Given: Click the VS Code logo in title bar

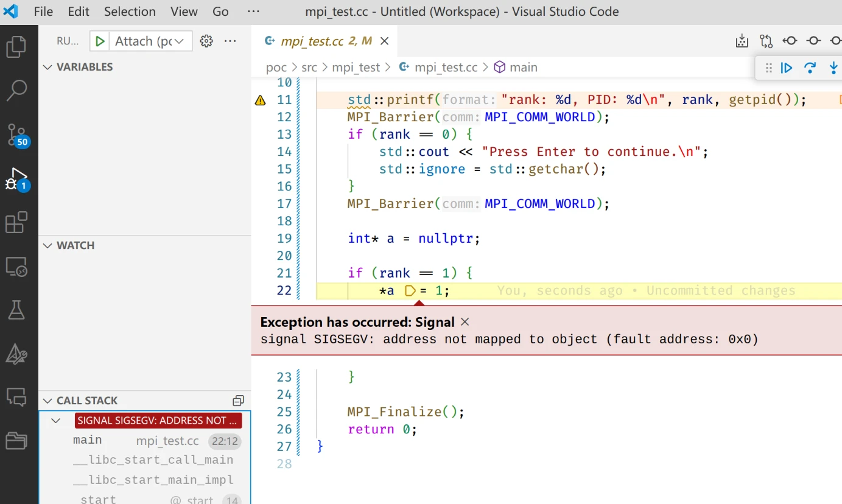Looking at the screenshot, I should click(10, 11).
